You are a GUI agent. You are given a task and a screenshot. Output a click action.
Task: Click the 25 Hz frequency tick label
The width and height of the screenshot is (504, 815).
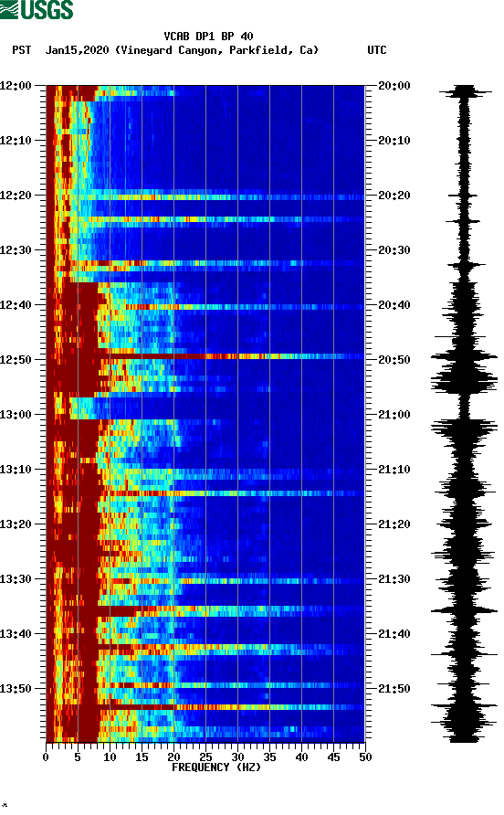tap(205, 757)
